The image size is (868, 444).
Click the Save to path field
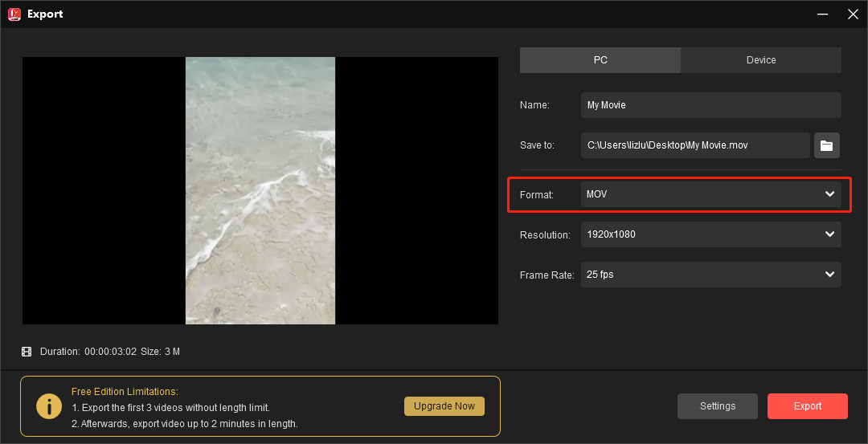(695, 145)
